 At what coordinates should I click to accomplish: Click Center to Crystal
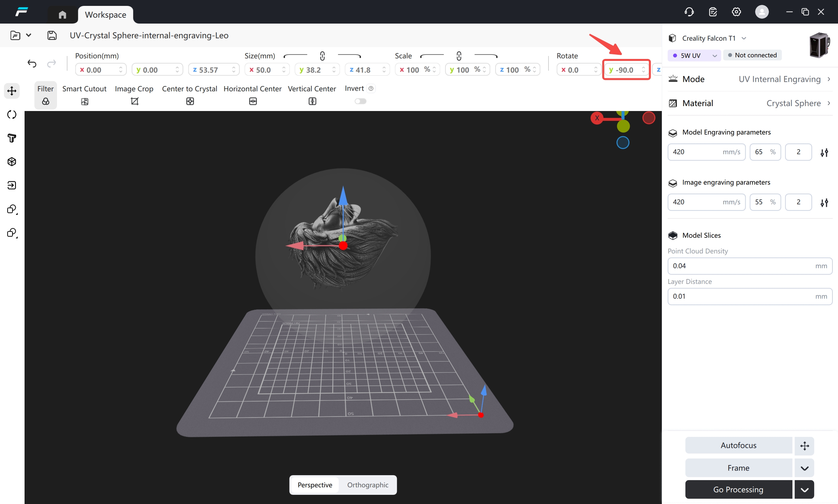click(190, 95)
